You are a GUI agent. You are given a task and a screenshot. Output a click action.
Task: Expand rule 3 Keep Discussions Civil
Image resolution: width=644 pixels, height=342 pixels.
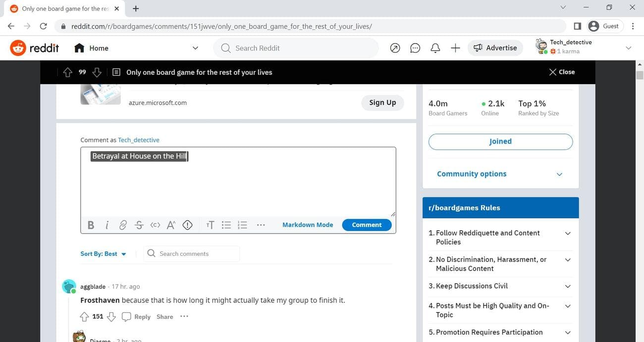pos(567,286)
